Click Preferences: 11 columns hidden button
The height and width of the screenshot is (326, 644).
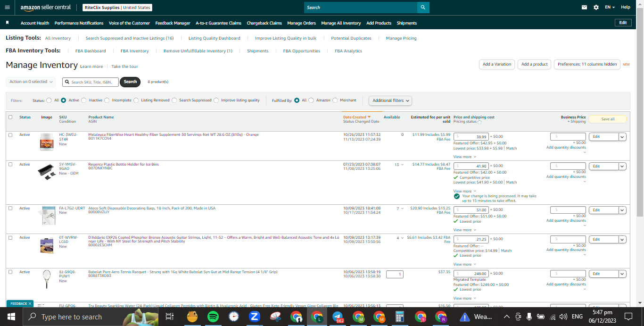[587, 64]
